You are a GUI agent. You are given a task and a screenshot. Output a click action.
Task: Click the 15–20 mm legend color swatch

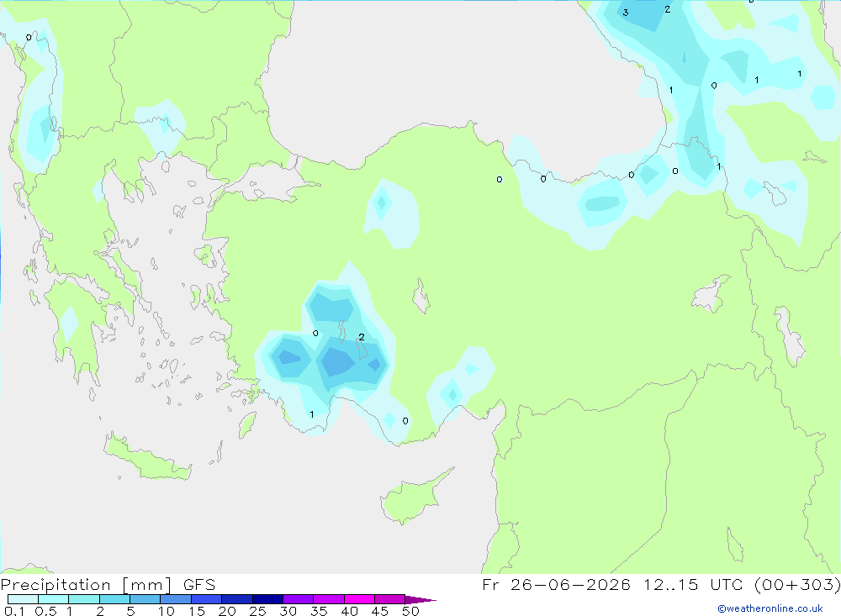click(207, 599)
